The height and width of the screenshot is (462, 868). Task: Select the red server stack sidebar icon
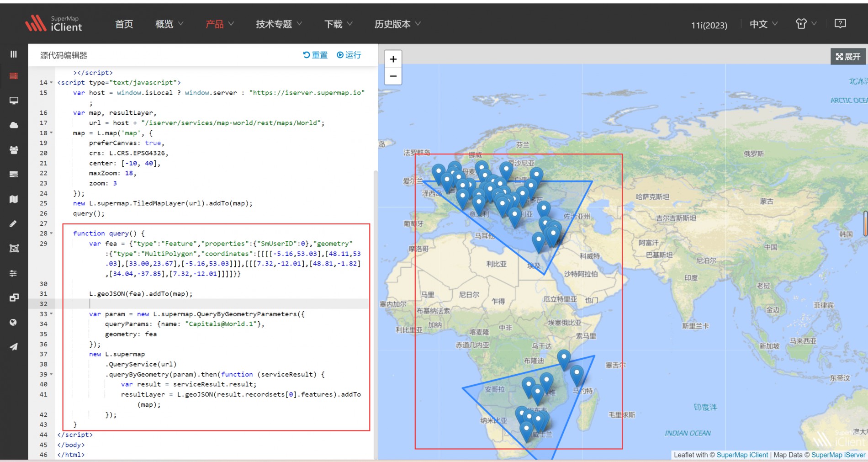click(x=14, y=76)
